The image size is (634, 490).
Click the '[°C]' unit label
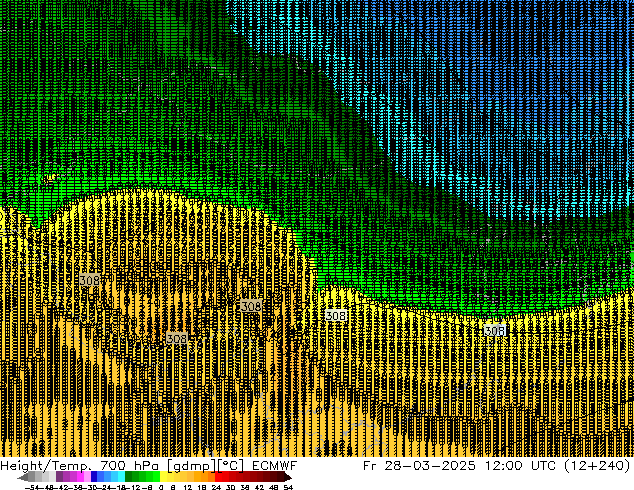[x=230, y=466]
